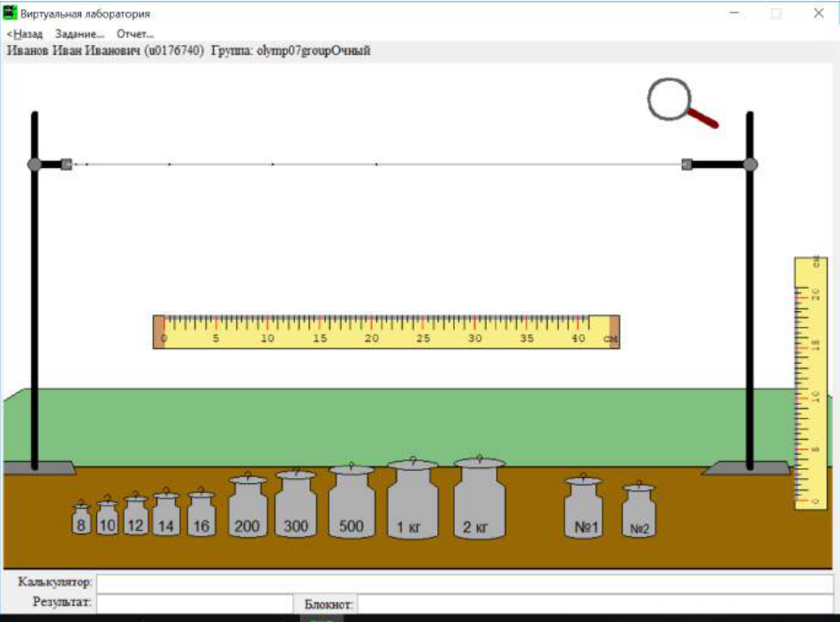Open the Отчет... menu
This screenshot has height=622, width=840.
tap(135, 34)
